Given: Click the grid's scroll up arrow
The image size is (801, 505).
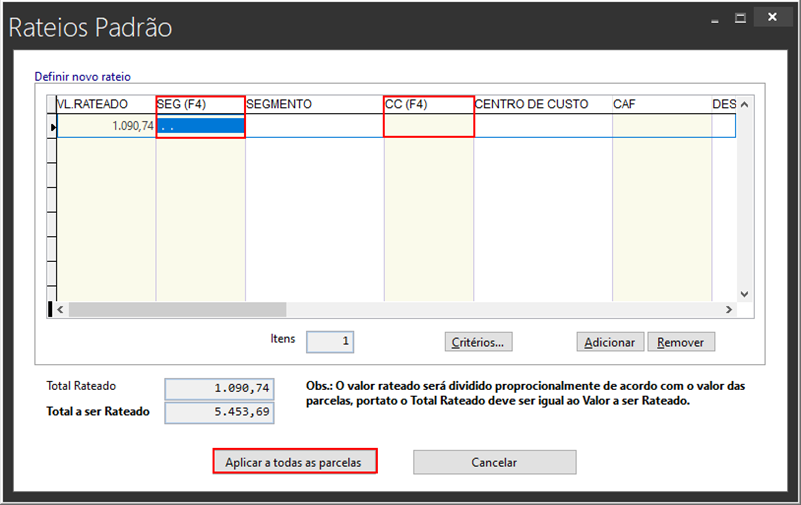Looking at the screenshot, I should (x=743, y=104).
